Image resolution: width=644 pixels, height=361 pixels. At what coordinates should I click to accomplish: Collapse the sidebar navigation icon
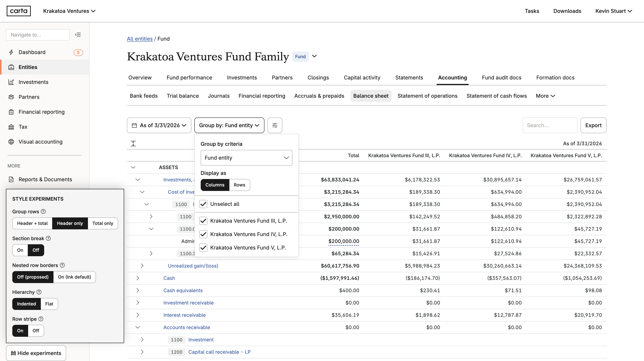click(x=78, y=35)
